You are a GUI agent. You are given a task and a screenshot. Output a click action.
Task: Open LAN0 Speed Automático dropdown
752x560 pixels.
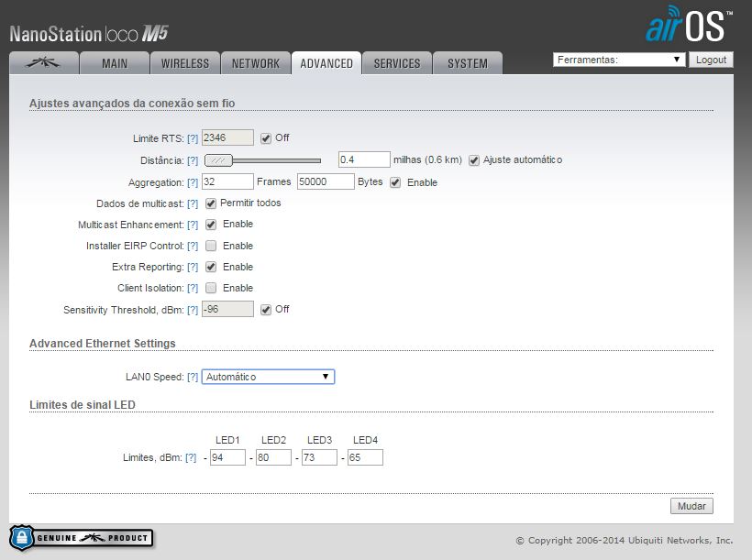268,377
